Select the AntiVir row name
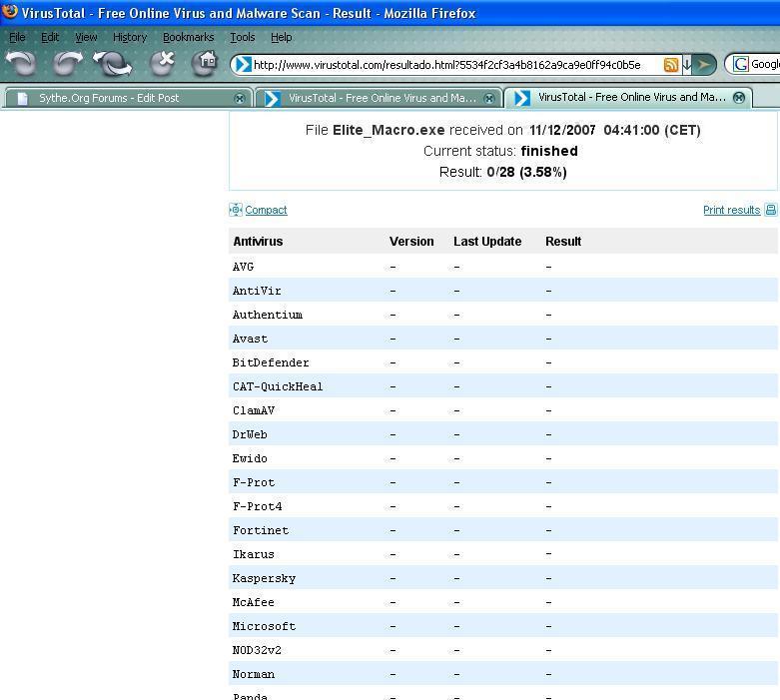Image resolution: width=780 pixels, height=700 pixels. pos(257,291)
